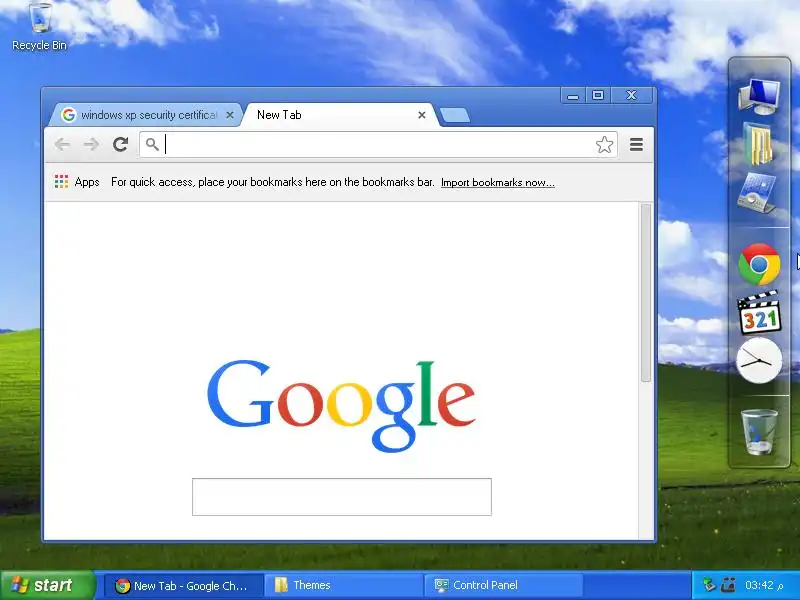
Task: Reload the page with the refresh icon
Action: click(120, 145)
